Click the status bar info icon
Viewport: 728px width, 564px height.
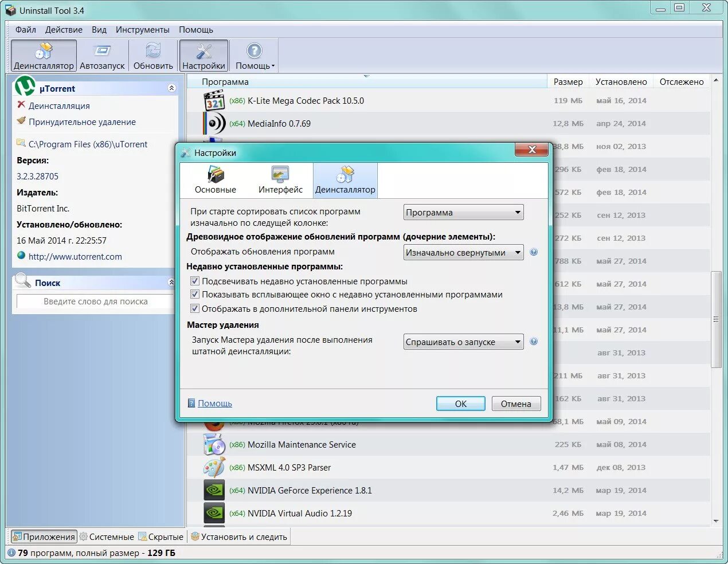tap(11, 553)
